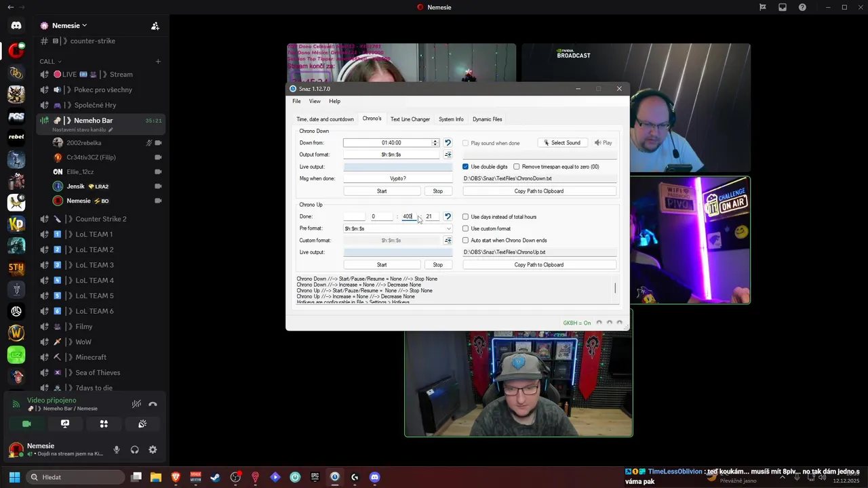Viewport: 868px width, 488px height.
Task: Mute microphone in Discord user panel
Action: tap(117, 449)
